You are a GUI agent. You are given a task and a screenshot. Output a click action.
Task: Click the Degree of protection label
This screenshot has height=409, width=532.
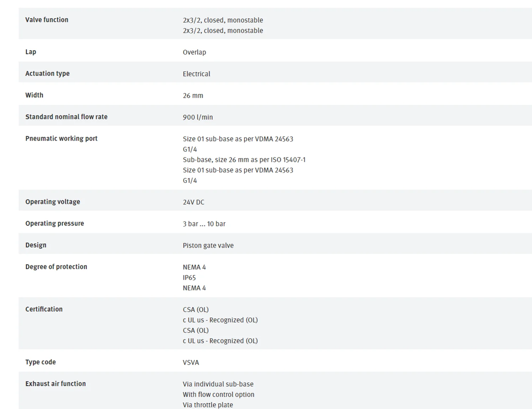point(56,267)
